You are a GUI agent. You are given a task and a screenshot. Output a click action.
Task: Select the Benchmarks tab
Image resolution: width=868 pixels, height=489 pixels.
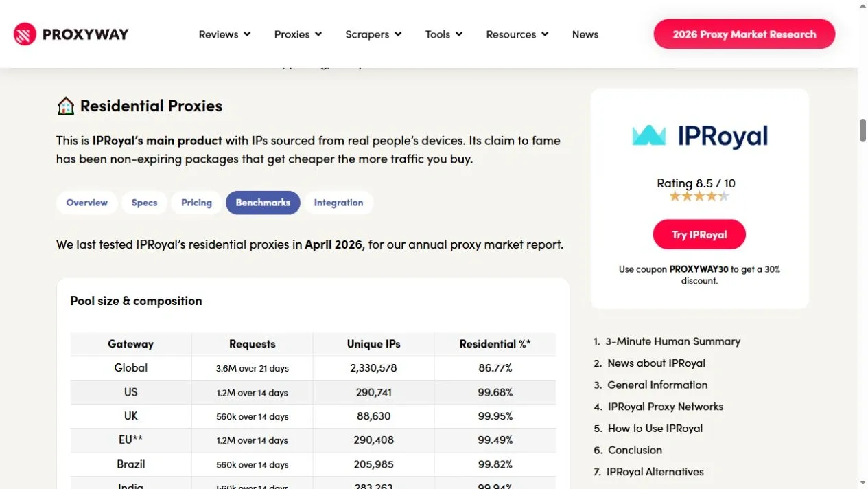[x=263, y=203]
